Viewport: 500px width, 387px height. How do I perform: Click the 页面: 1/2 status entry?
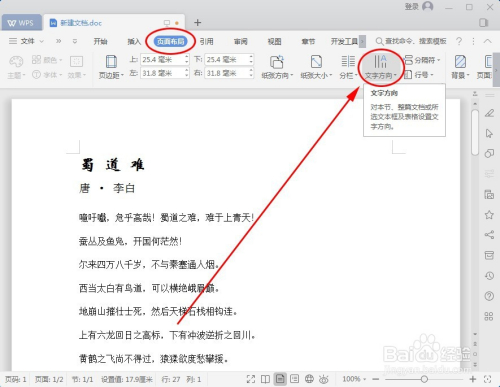49,379
